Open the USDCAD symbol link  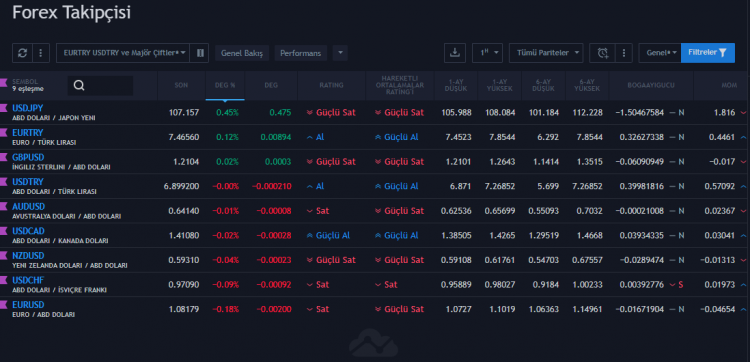point(28,231)
